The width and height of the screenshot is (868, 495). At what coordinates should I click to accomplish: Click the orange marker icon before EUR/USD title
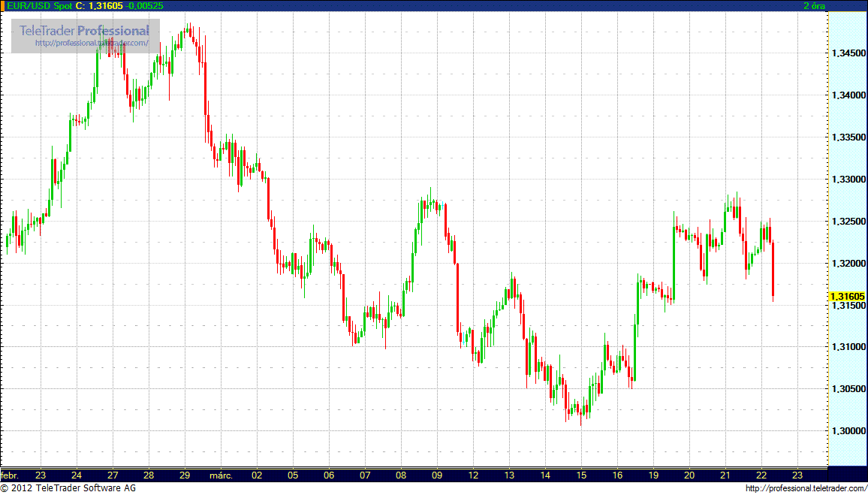pyautogui.click(x=3, y=5)
